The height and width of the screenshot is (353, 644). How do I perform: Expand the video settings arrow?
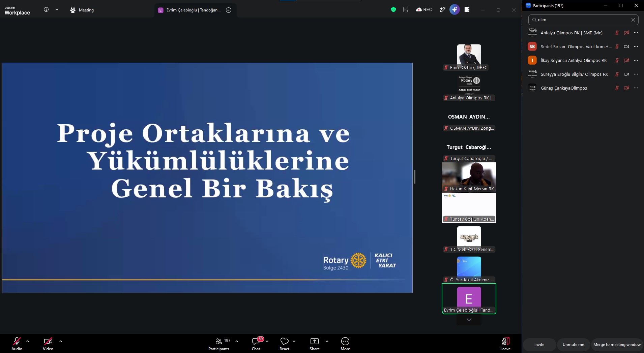click(61, 341)
